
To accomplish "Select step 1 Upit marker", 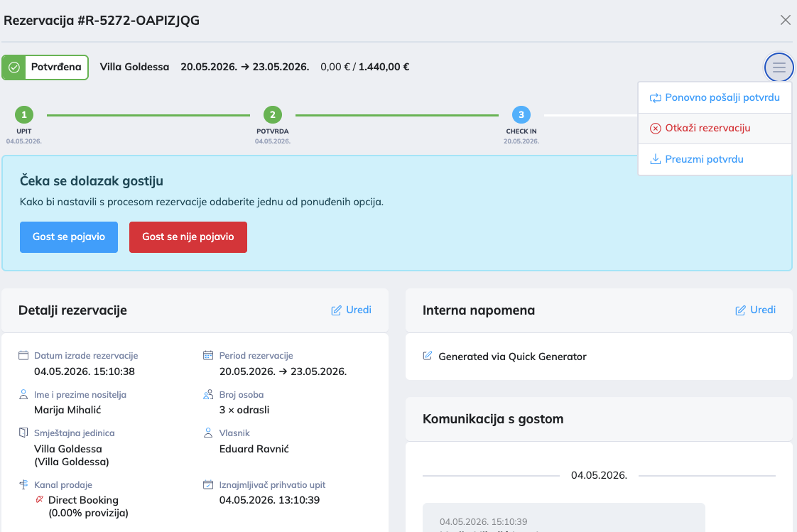I will coord(24,115).
